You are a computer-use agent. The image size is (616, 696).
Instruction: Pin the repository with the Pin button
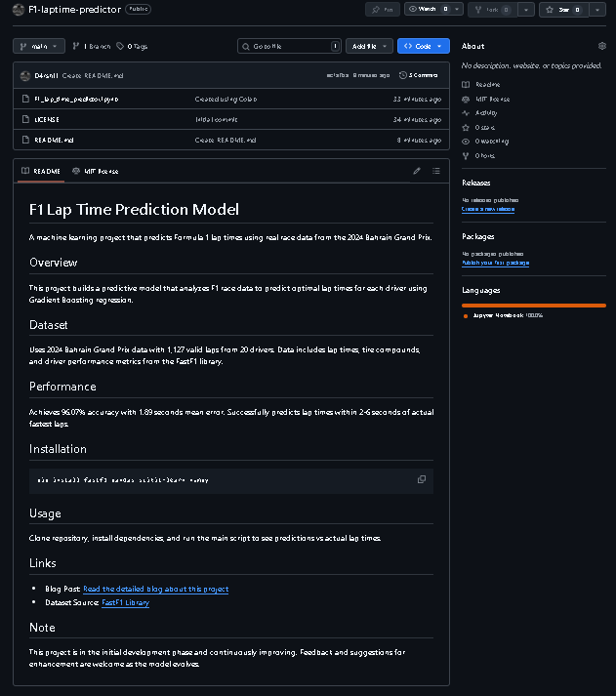(383, 10)
